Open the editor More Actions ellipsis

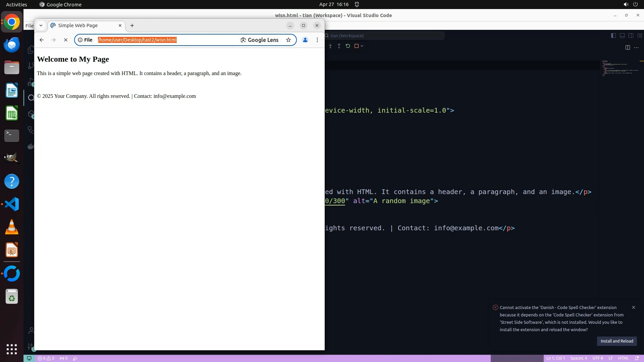click(636, 47)
